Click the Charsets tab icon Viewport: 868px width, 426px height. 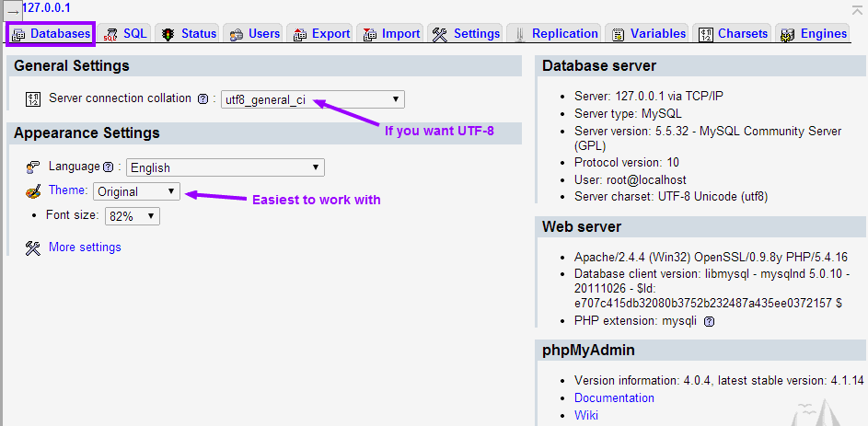(x=705, y=35)
